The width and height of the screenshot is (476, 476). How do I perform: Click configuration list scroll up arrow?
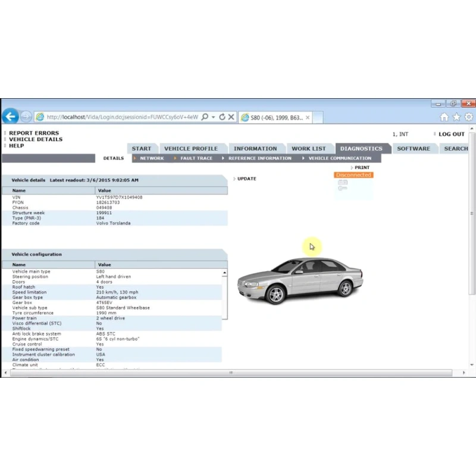click(x=224, y=273)
